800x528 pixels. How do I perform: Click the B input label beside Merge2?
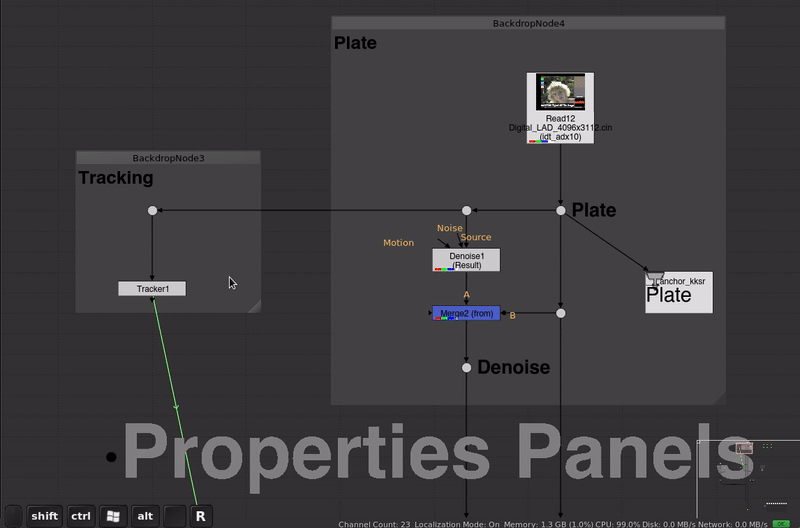512,316
